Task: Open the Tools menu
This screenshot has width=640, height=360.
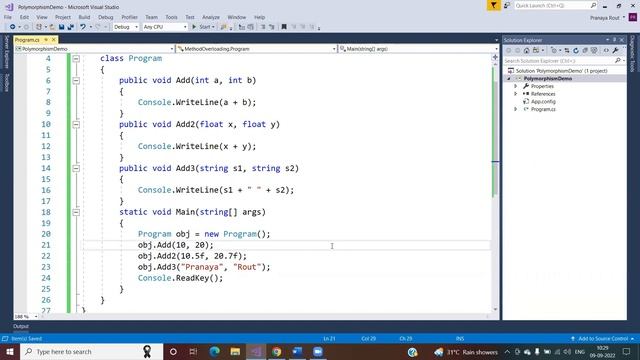Action: 171,17
